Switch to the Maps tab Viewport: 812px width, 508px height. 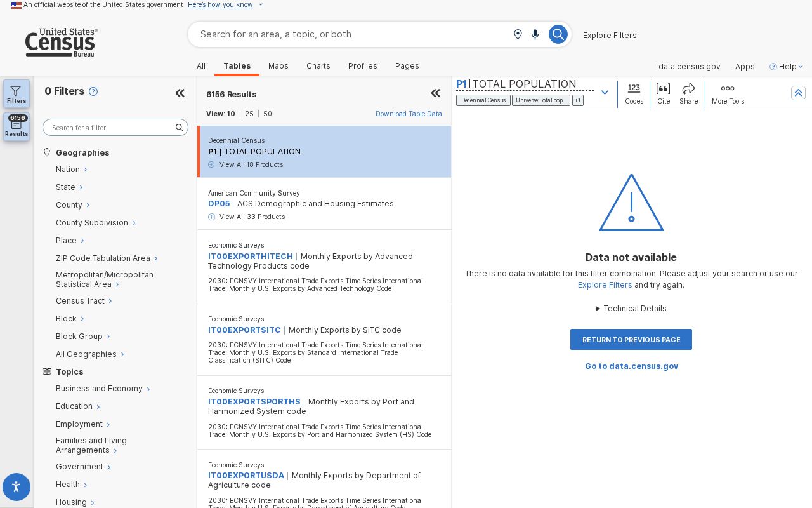278,66
